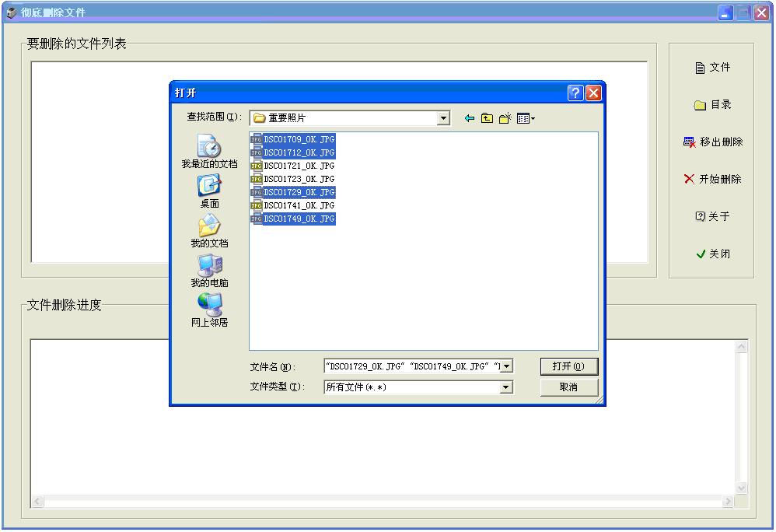Click Remove from deletion (移出删除) button
The image size is (776, 532).
click(x=713, y=142)
